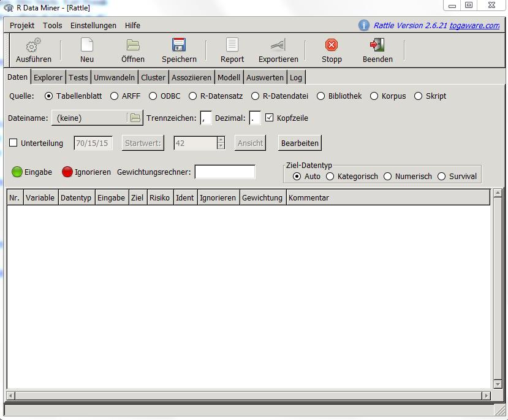Select ARFF source option
Viewport: 508px width, 420px height.
tap(114, 96)
